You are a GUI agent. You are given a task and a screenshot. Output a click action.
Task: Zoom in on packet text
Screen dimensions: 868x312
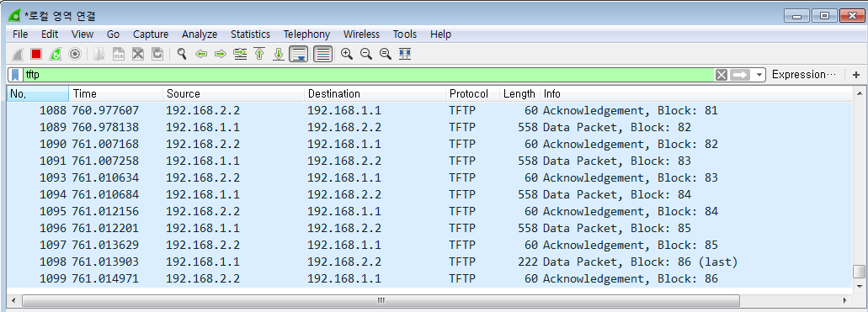(347, 54)
